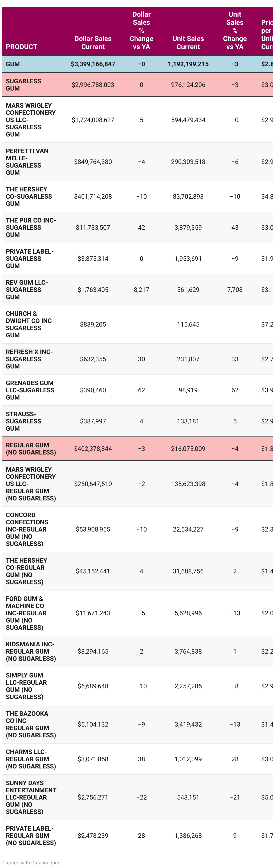Viewport: 275px width, 868px height.
Task: Click the Dollar Sales % Change header
Action: [141, 30]
